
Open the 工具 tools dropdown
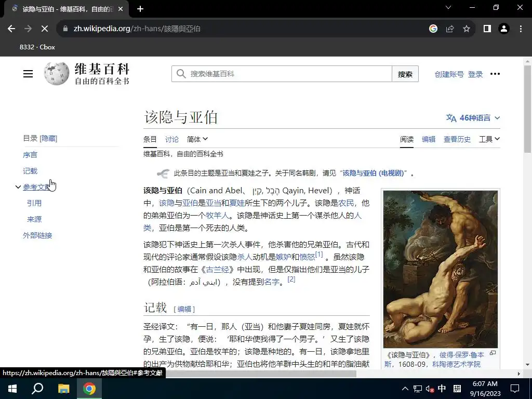[489, 139]
